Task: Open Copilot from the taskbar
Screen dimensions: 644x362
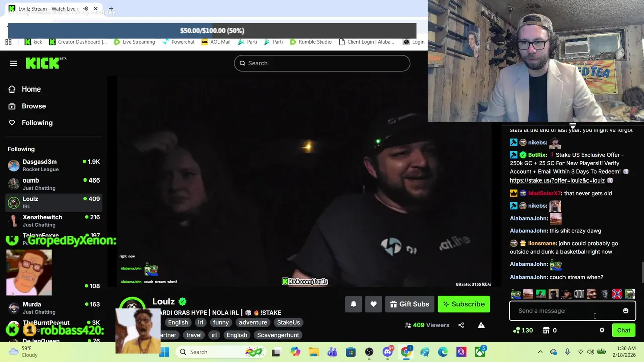Action: click(295, 352)
